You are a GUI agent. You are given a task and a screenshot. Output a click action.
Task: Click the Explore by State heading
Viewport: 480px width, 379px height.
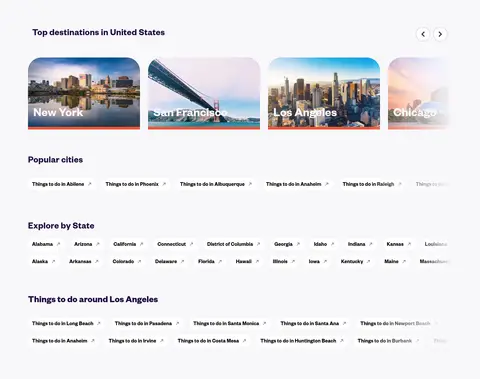coord(61,226)
